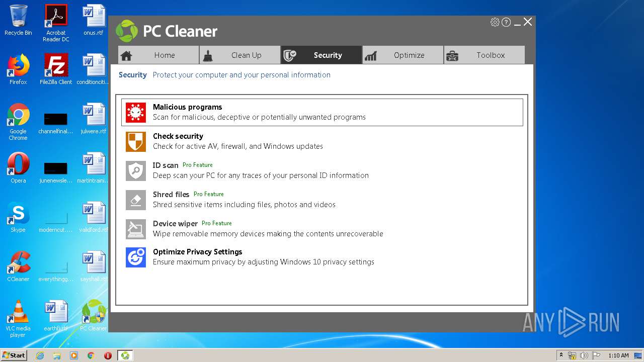
Task: Click the Optimize Privacy Settings title
Action: [197, 252]
